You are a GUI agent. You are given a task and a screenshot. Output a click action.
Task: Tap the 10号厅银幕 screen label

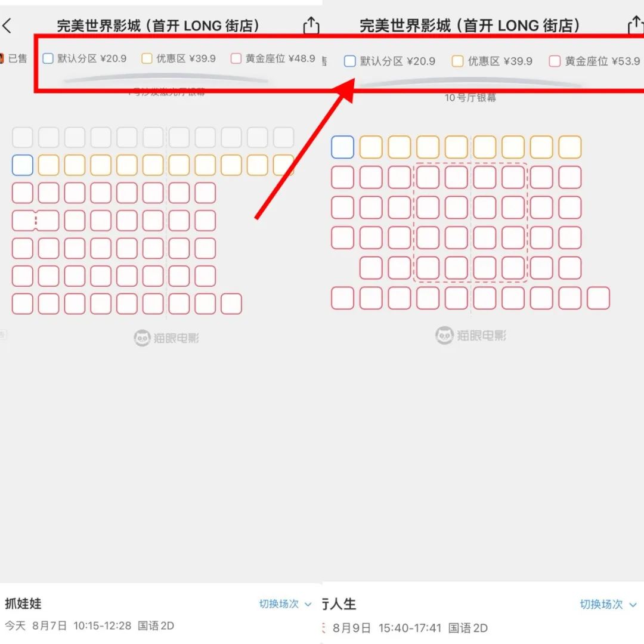(470, 98)
